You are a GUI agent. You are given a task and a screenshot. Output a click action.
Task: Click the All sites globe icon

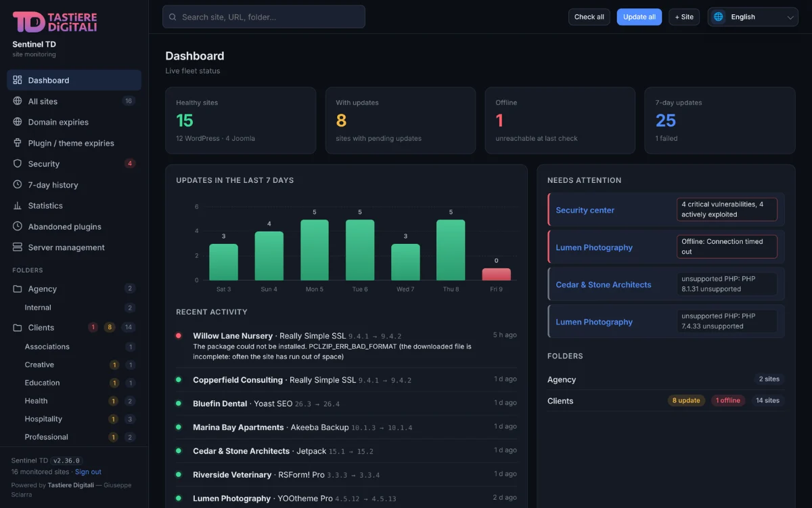pos(18,101)
